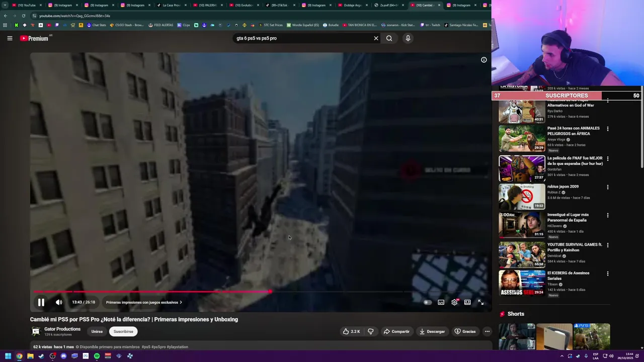The height and width of the screenshot is (362, 644).
Task: Toggle the autoplay switch in the player
Action: click(427, 302)
